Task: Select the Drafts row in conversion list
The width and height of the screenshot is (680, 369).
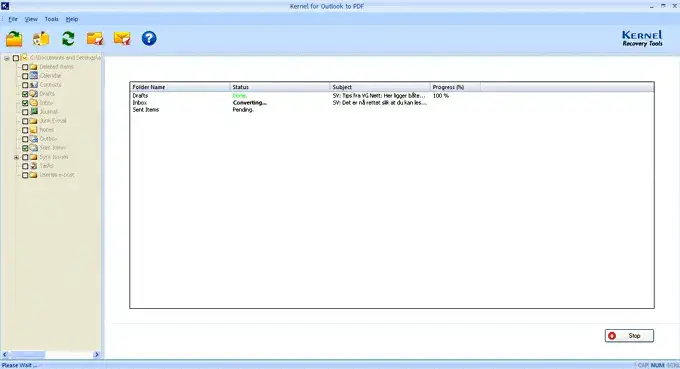Action: [392, 95]
